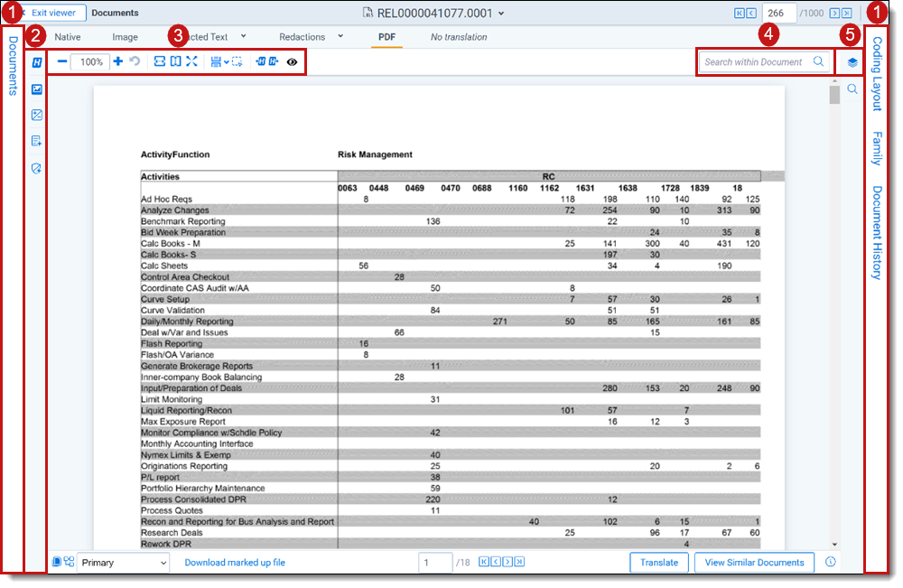Open the Coding Layout side panel
903x588 pixels.
point(877,74)
